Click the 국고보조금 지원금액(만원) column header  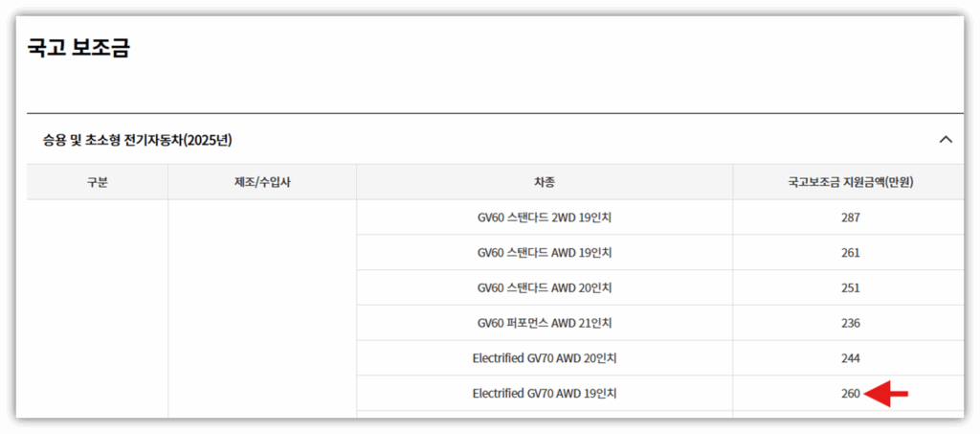point(850,182)
